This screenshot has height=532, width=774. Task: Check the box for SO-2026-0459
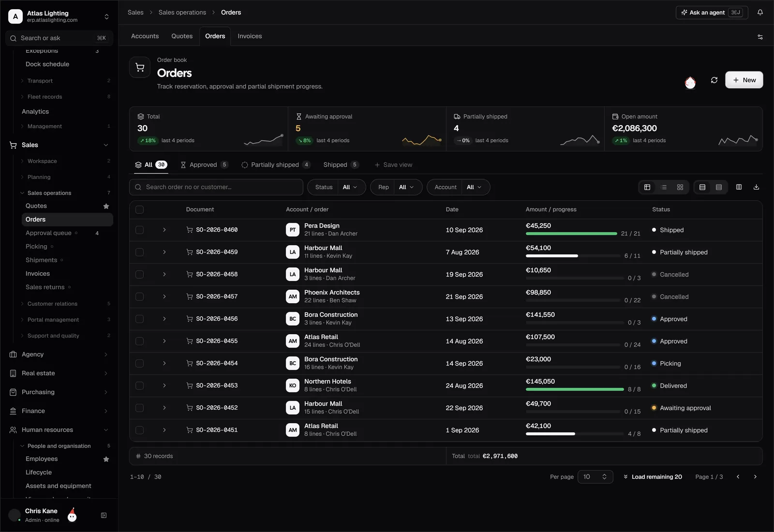point(140,252)
